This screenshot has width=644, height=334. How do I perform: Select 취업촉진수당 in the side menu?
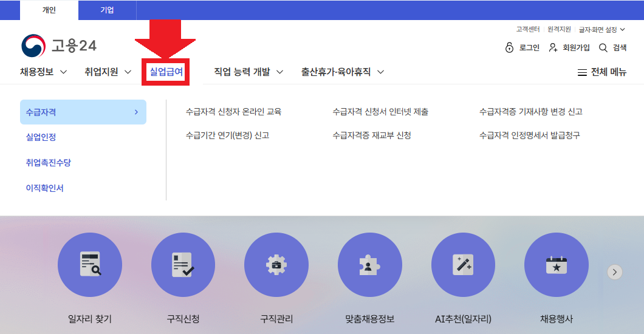pos(49,163)
